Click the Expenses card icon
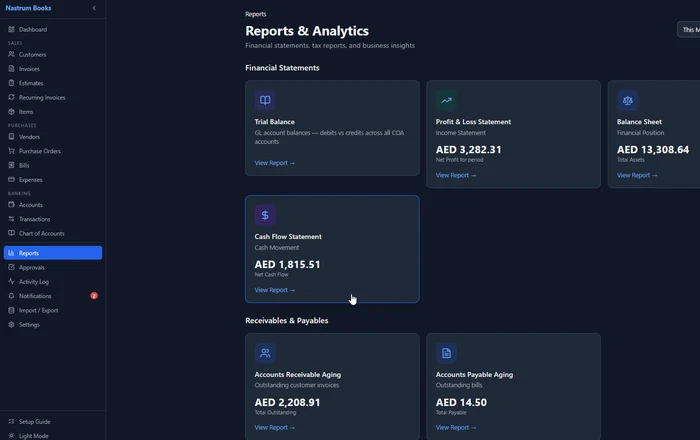The image size is (700, 440). click(11, 179)
